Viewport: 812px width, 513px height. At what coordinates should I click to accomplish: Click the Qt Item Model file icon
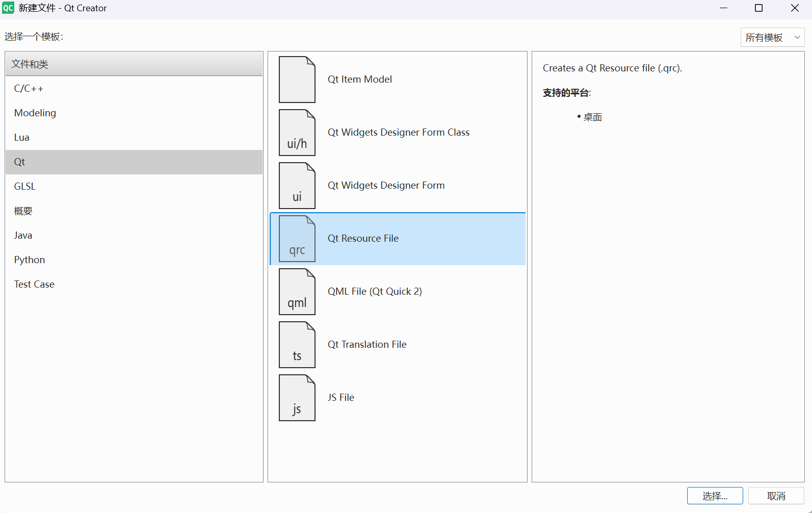tap(297, 80)
